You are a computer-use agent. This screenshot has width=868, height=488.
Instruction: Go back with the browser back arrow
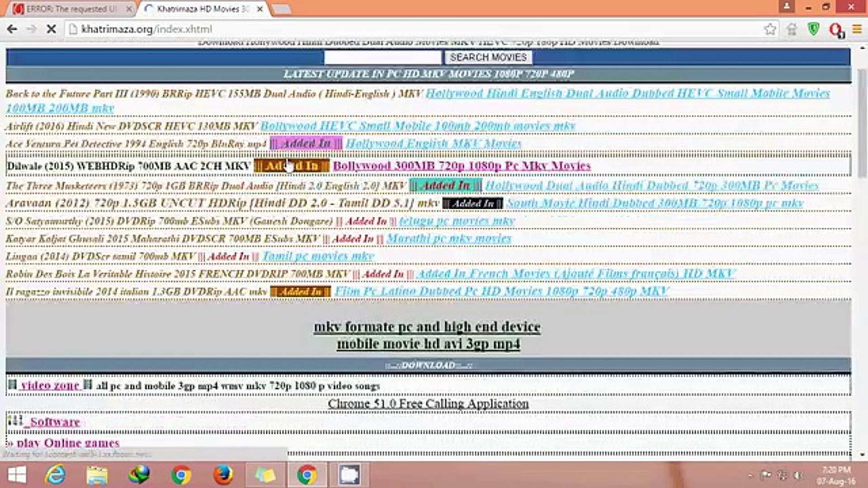point(12,29)
